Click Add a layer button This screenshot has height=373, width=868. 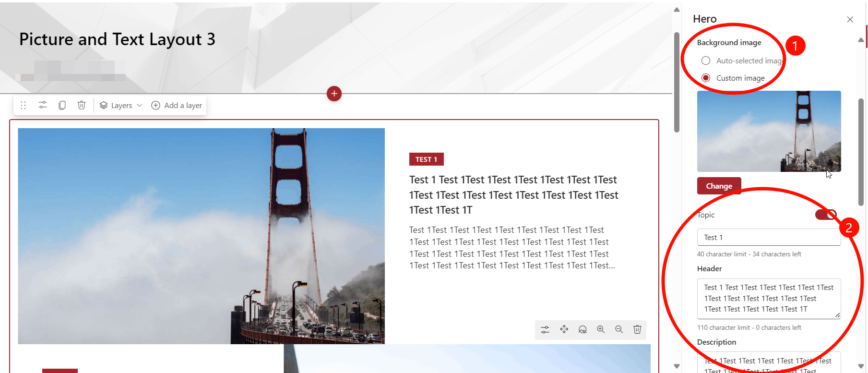[177, 105]
